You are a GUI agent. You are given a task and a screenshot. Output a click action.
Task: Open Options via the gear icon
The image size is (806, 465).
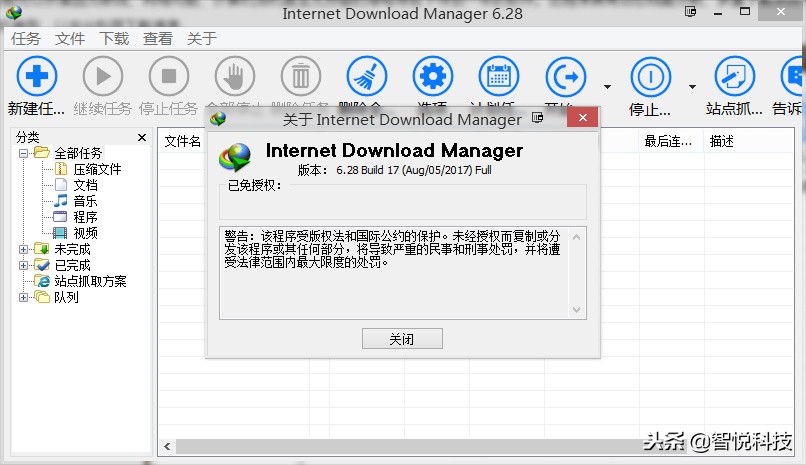(x=433, y=76)
